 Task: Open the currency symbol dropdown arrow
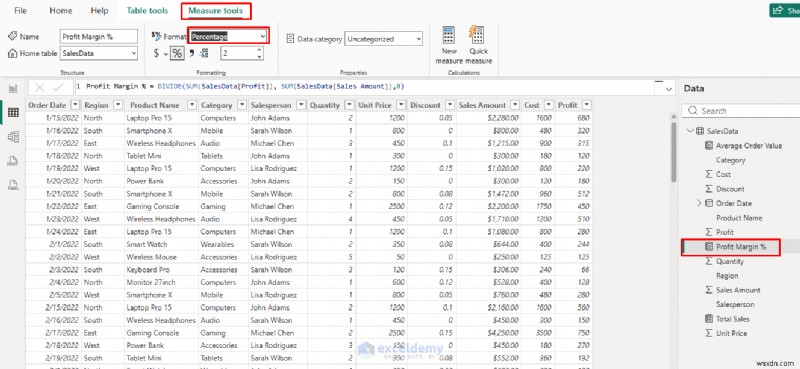click(x=166, y=54)
